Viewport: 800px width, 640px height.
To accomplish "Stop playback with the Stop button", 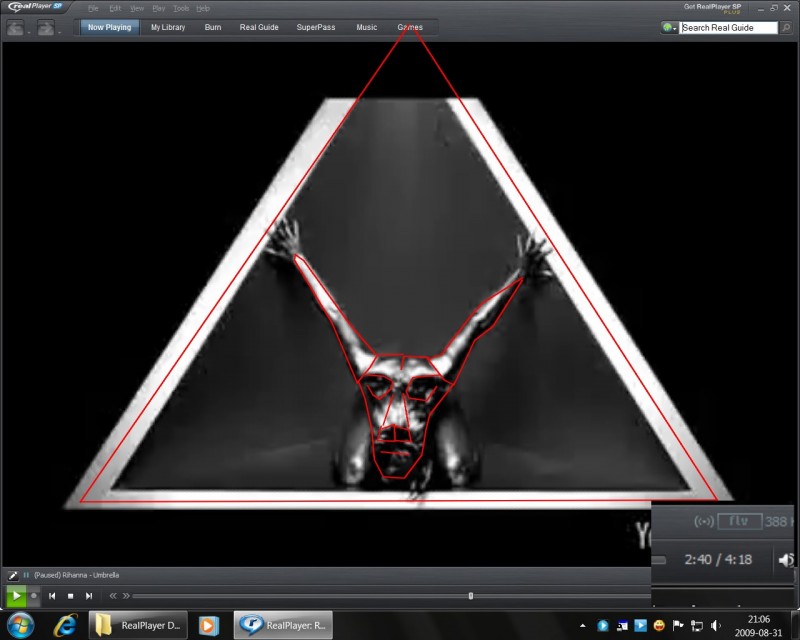I will [x=70, y=596].
